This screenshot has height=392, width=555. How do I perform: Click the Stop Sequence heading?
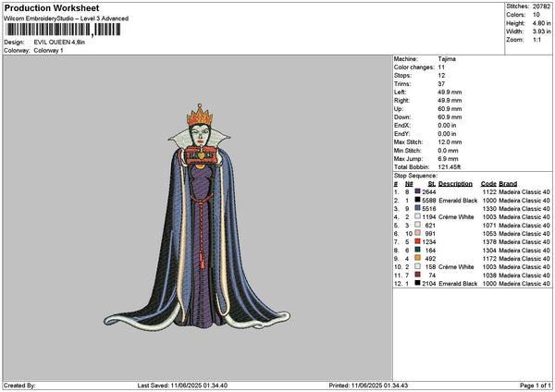413,174
